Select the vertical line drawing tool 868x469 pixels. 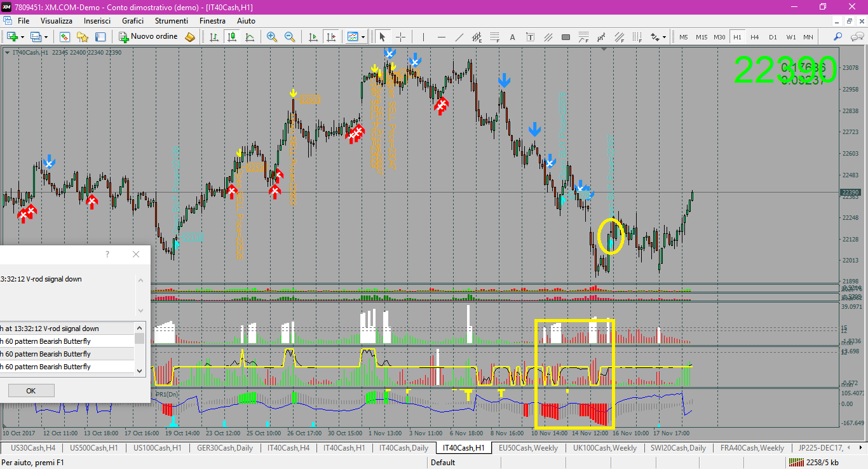click(x=423, y=37)
